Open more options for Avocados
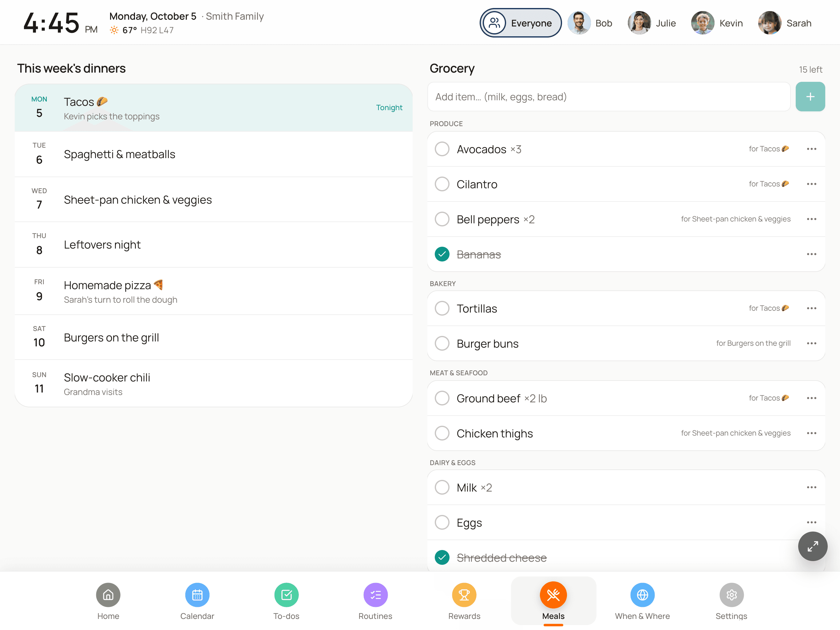This screenshot has width=840, height=630. pos(811,149)
